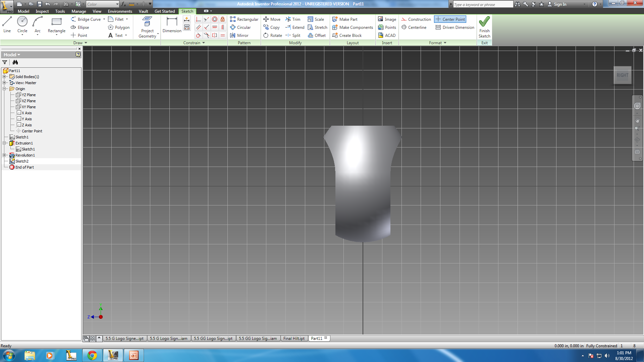Click the browser filter funnel icon
Image resolution: width=644 pixels, height=362 pixels.
coord(5,62)
